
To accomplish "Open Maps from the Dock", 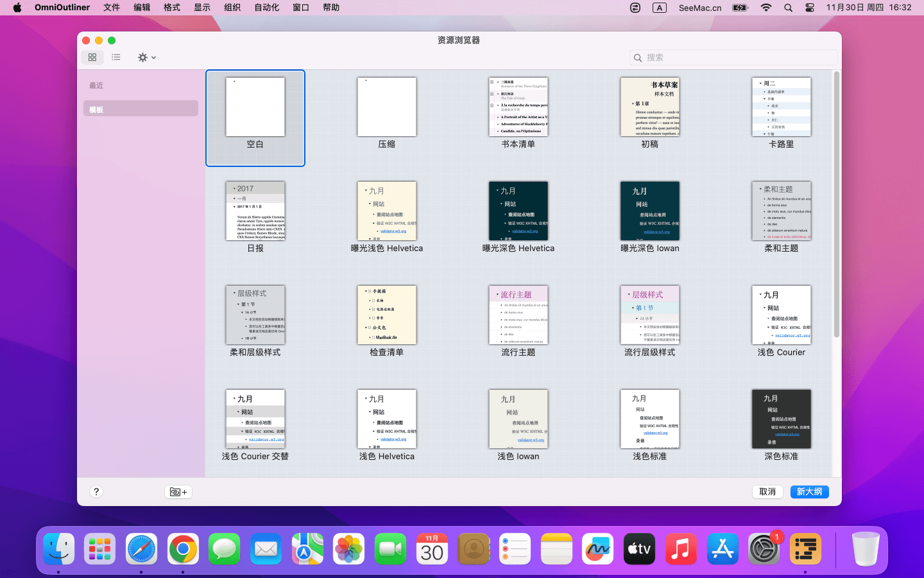I will click(x=307, y=549).
